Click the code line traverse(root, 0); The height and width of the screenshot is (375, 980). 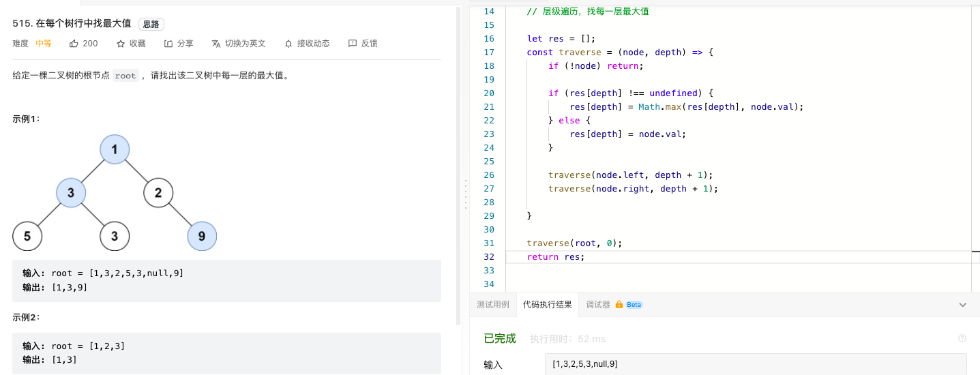point(574,243)
